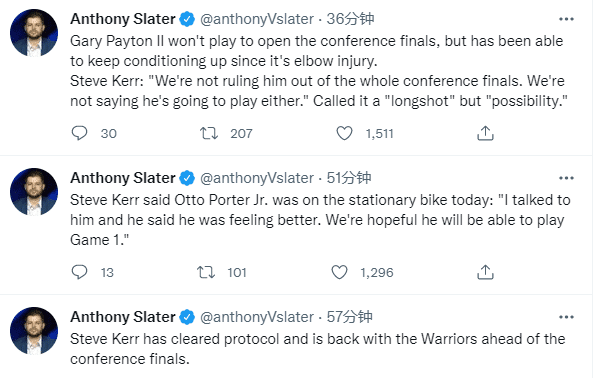
Task: Open more options on the 51分钟 tweet
Action: tap(566, 178)
